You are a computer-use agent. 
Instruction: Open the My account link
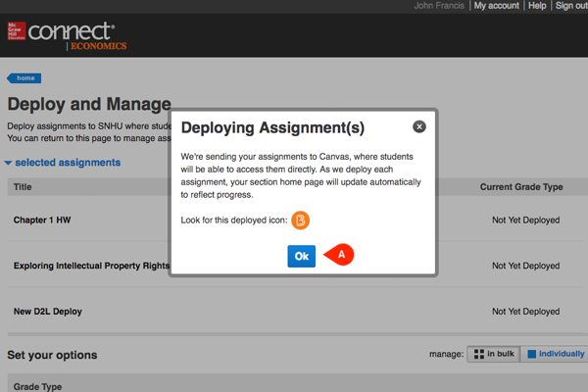[497, 6]
